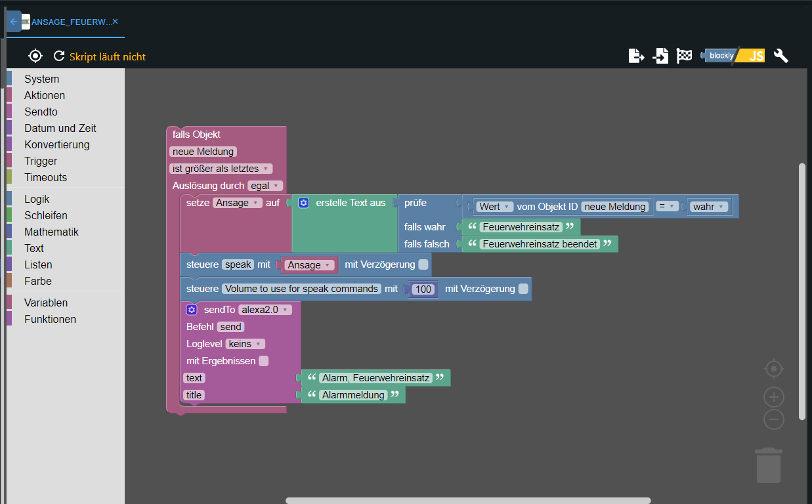Open the 'ist größer als letztes' dropdown
Screen dimensions: 812x504
[x=220, y=169]
